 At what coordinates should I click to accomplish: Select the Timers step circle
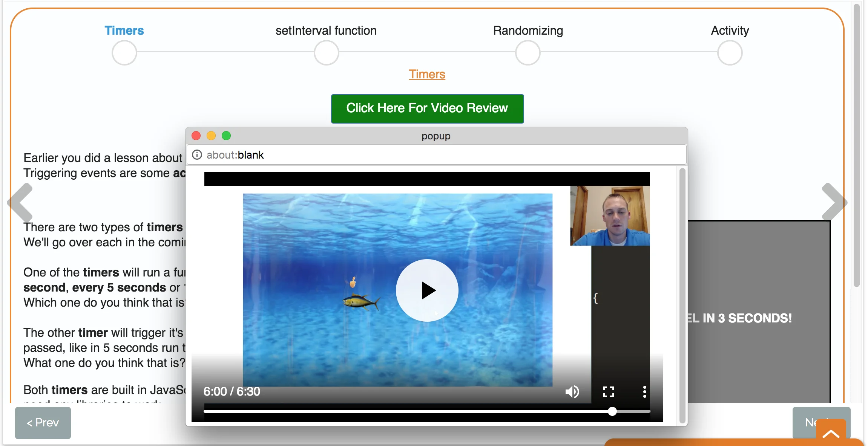(124, 53)
